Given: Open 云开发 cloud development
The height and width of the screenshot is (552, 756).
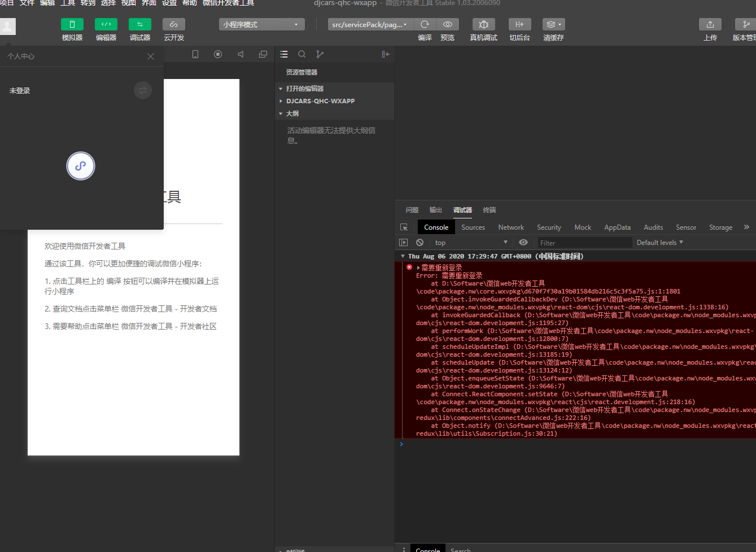Looking at the screenshot, I should click(x=174, y=24).
